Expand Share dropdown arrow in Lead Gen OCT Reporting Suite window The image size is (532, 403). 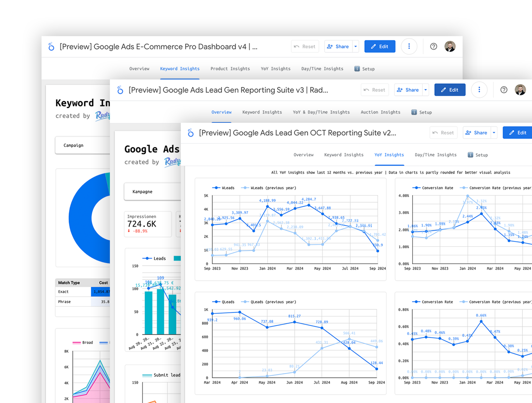click(494, 133)
